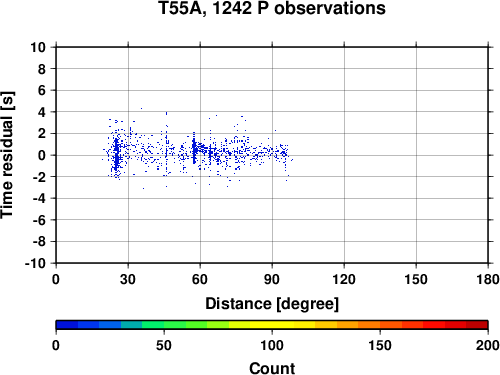Screen dimensions: 500x375
Task: Click the y-axis tick label 10
Action: pyautogui.click(x=38, y=47)
